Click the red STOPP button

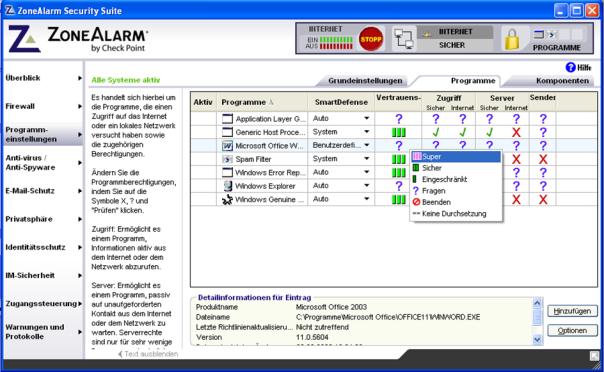(x=371, y=39)
